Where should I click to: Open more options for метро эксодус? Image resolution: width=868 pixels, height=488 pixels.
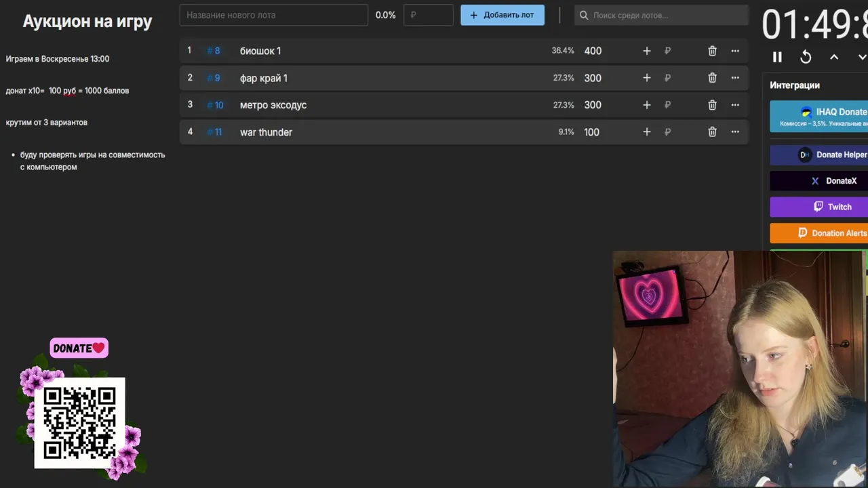[x=735, y=105]
